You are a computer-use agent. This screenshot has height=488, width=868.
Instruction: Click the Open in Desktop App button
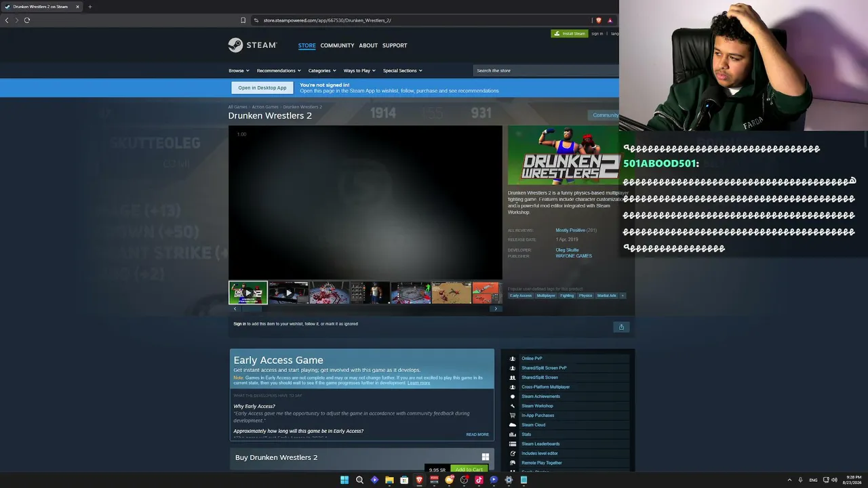[262, 87]
